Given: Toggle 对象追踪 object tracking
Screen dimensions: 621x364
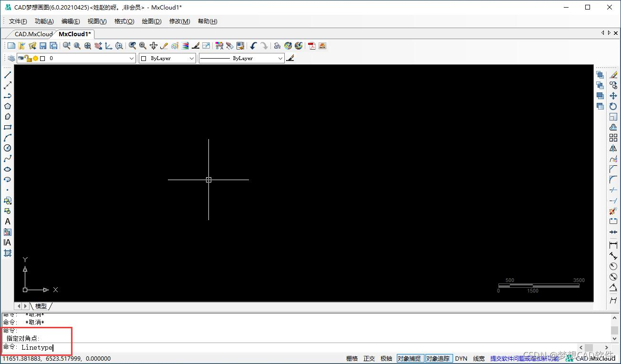Looking at the screenshot, I should (x=438, y=358).
